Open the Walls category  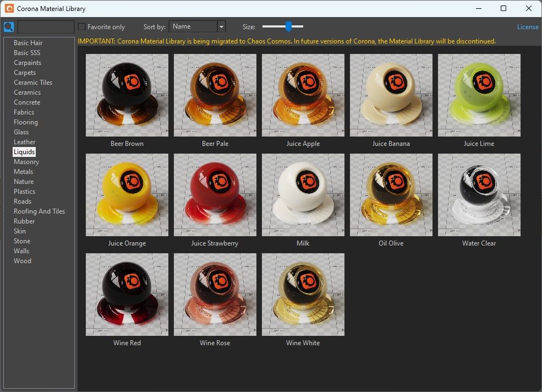(21, 251)
